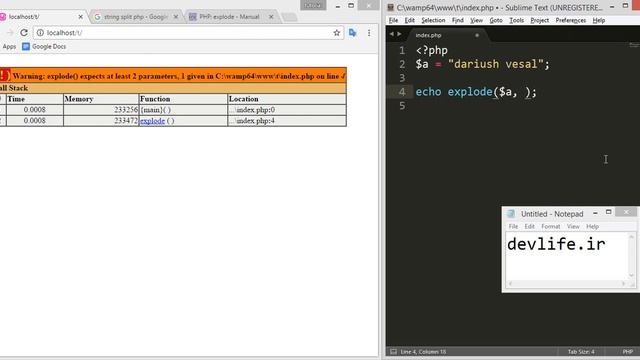Follow the explode link in the call stack
This screenshot has height=360, width=640.
point(152,121)
